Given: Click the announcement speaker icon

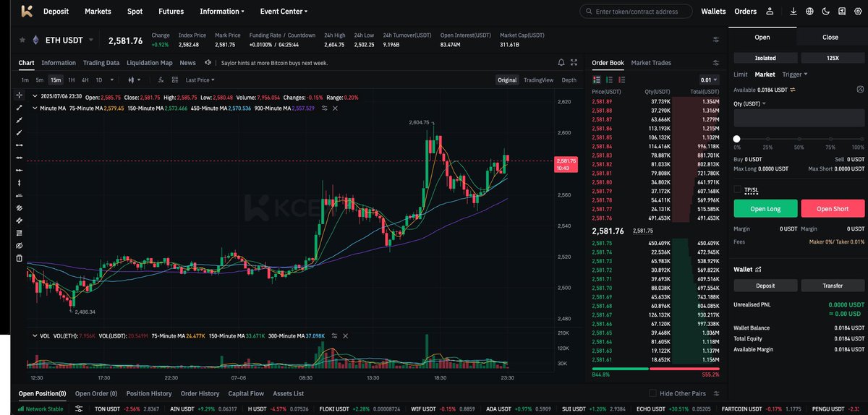Looking at the screenshot, I should pyautogui.click(x=208, y=63).
